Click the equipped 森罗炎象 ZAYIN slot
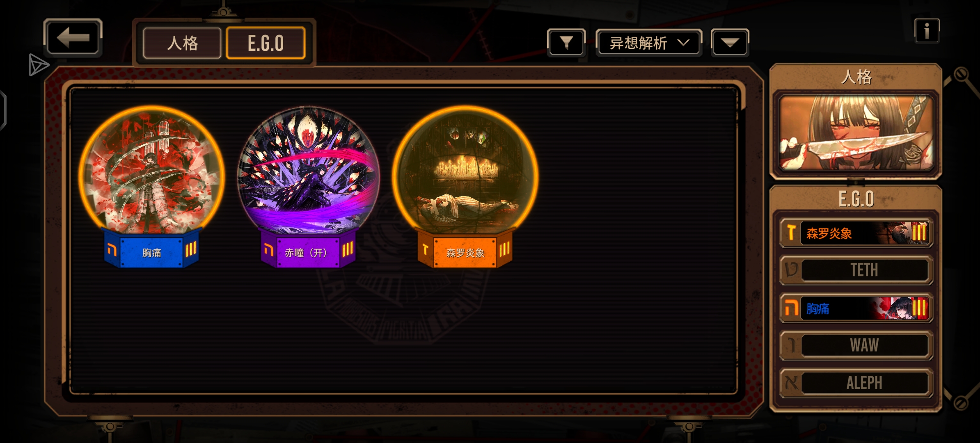This screenshot has height=443, width=980. tap(856, 233)
